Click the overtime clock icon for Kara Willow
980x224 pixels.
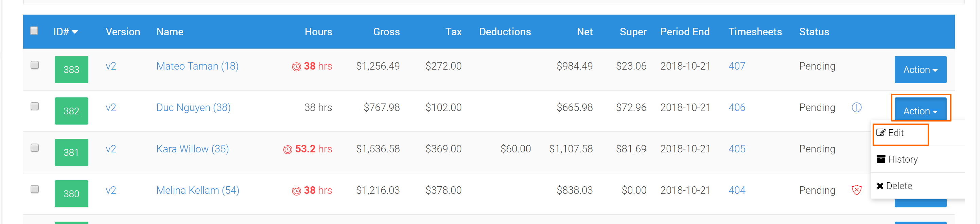pos(287,150)
